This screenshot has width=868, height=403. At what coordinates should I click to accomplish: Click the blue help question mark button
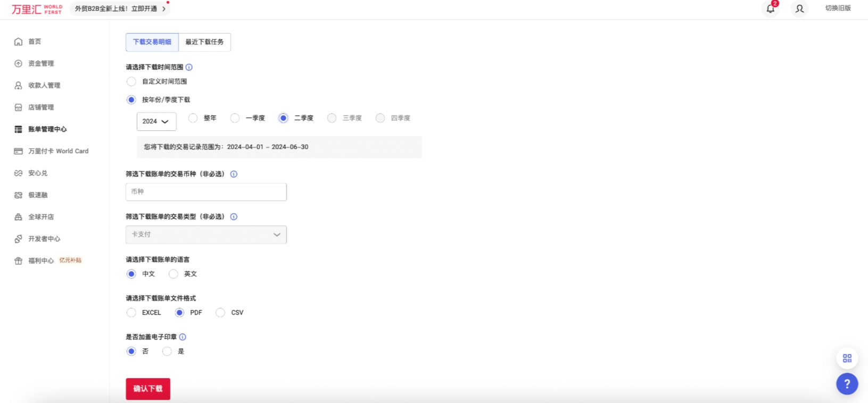tap(847, 384)
